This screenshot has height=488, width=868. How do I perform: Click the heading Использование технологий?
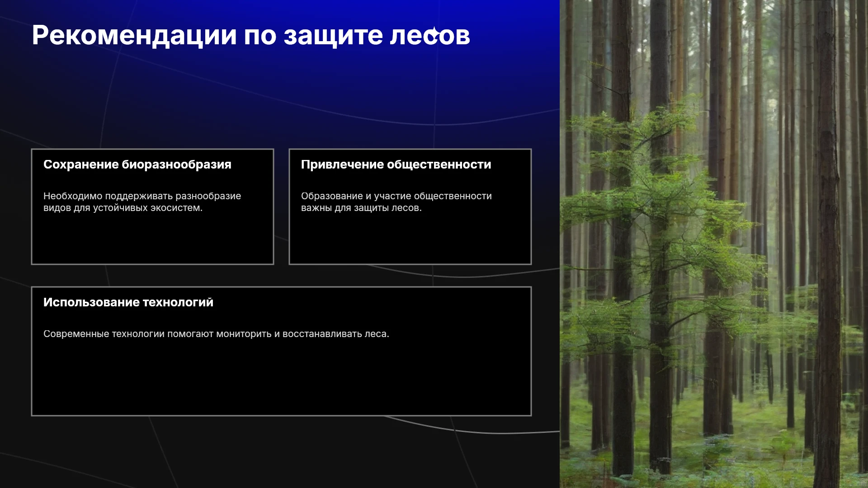point(128,302)
